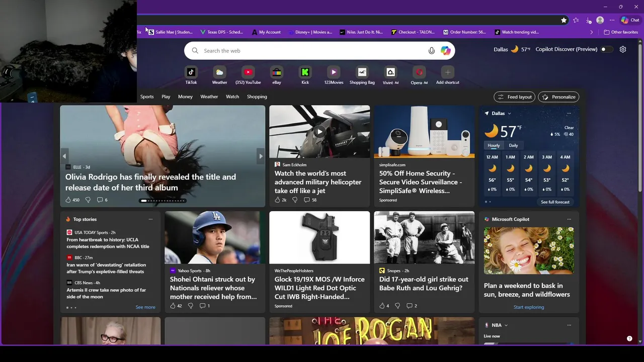Dislike the Olivia Rodrigo article
This screenshot has height=362, width=644.
88,200
